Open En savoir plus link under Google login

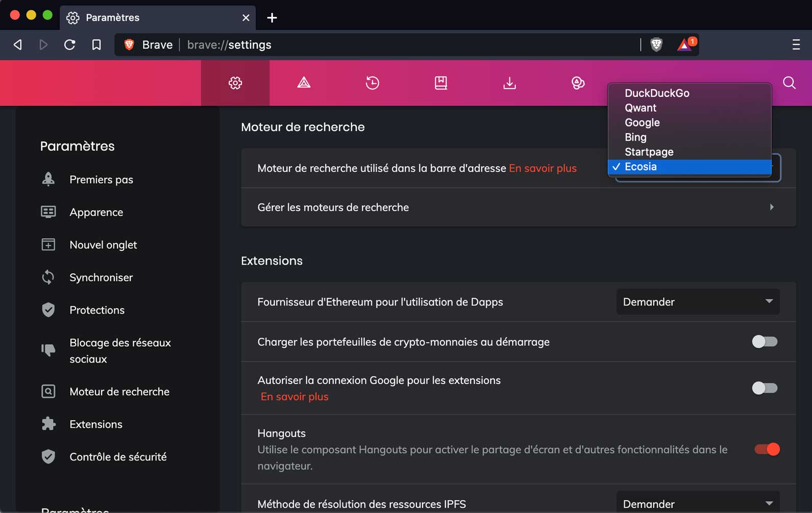pos(294,397)
